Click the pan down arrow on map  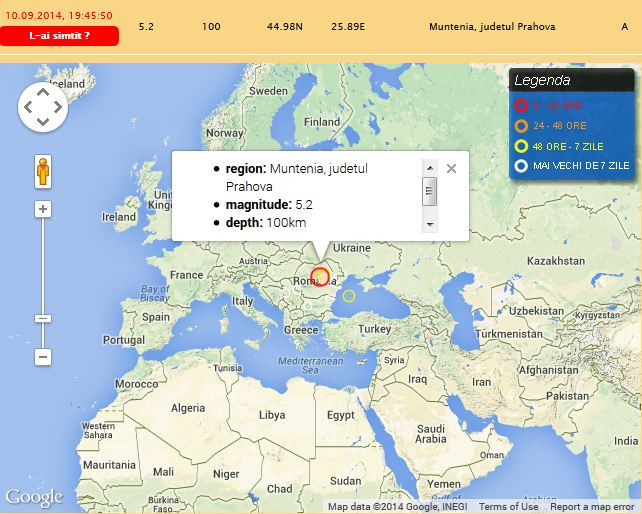43,121
